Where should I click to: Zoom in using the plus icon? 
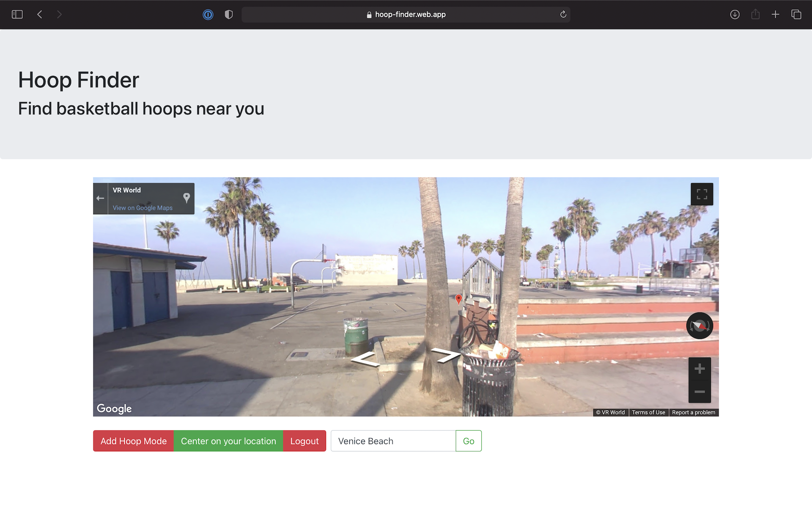tap(700, 368)
